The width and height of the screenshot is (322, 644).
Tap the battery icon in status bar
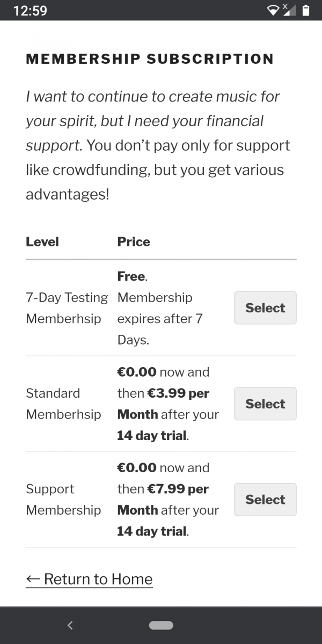[x=305, y=10]
